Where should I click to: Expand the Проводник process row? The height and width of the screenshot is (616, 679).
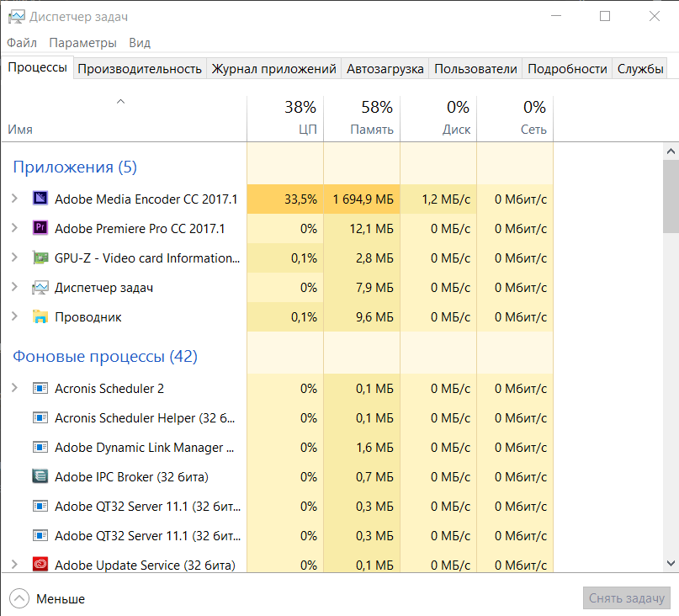14,316
